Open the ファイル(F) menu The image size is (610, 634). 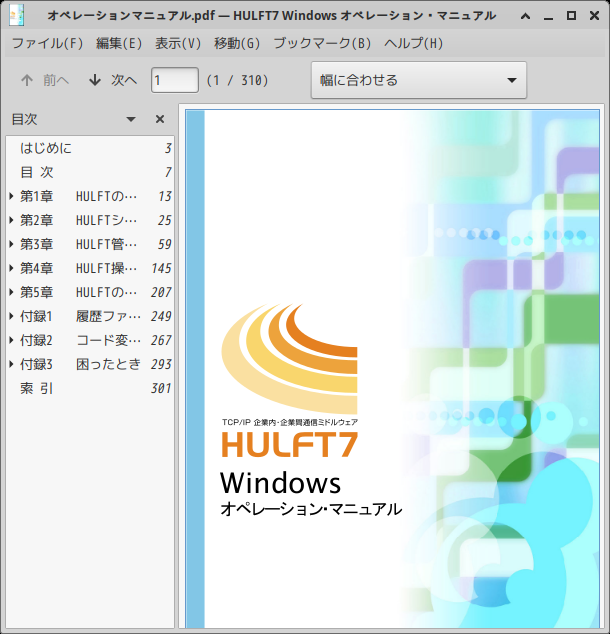click(x=47, y=43)
